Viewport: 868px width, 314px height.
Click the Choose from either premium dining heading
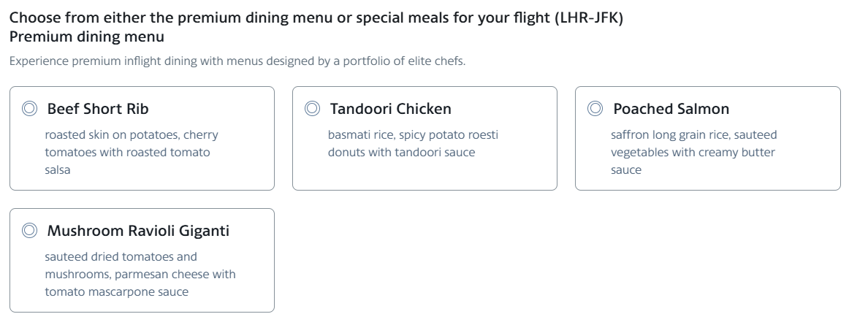click(x=316, y=18)
